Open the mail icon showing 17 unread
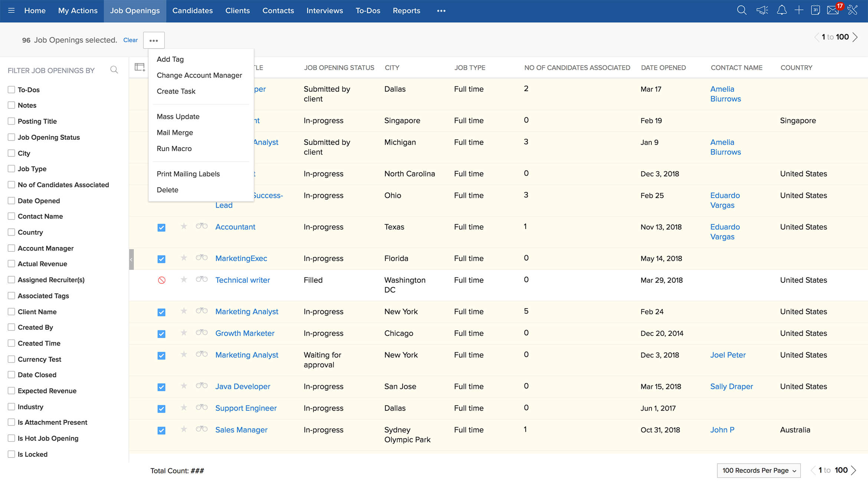 [x=833, y=10]
